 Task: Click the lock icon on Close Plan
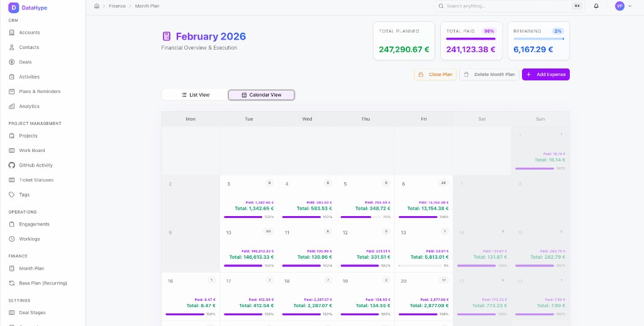(x=421, y=75)
